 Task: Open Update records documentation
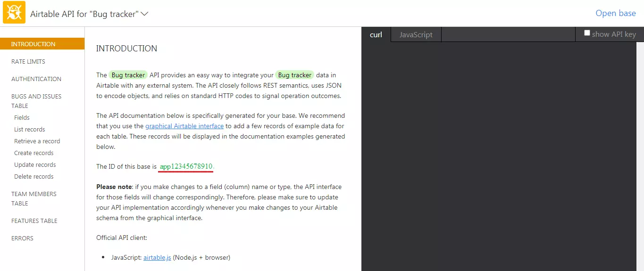35,164
